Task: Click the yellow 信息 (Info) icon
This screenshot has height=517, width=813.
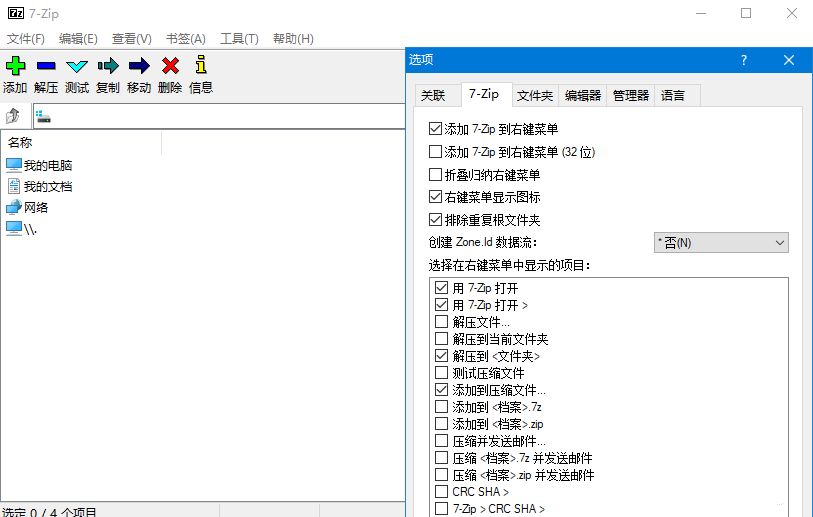Action: click(201, 67)
